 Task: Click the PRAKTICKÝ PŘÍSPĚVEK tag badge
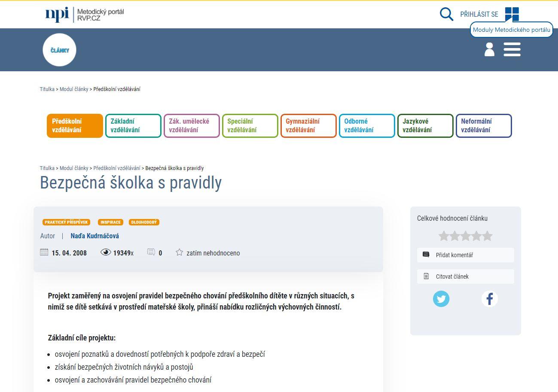(x=66, y=222)
